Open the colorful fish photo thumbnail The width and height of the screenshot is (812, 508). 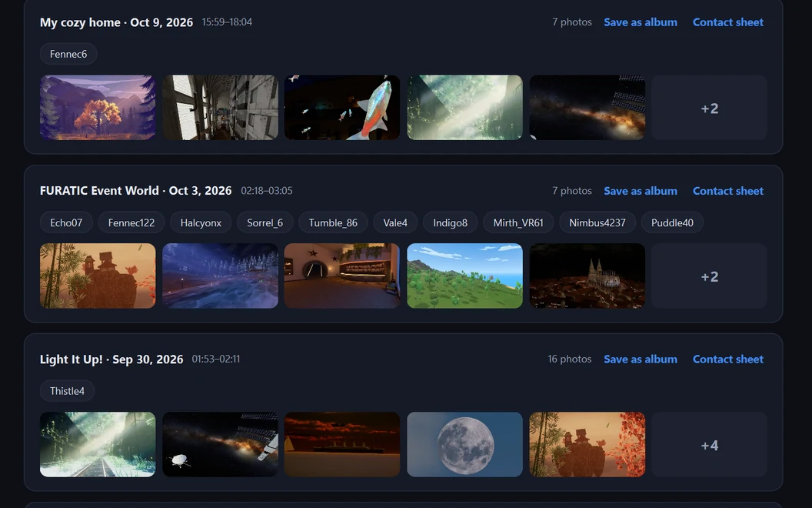[x=341, y=108]
